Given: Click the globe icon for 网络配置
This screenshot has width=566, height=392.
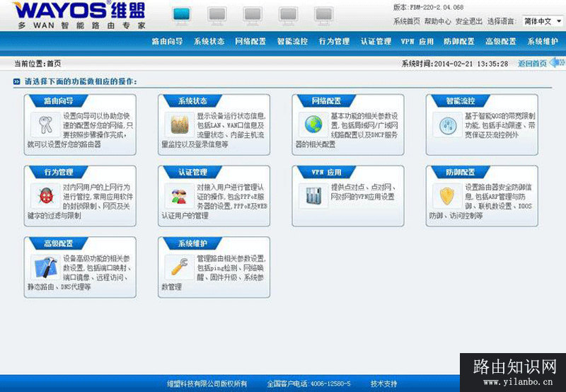Looking at the screenshot, I should (312, 125).
